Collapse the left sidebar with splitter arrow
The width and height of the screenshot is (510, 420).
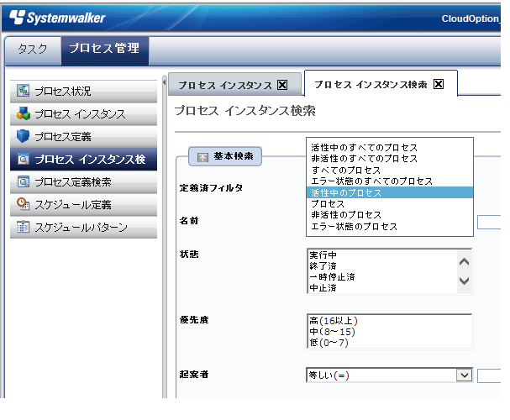pyautogui.click(x=164, y=82)
